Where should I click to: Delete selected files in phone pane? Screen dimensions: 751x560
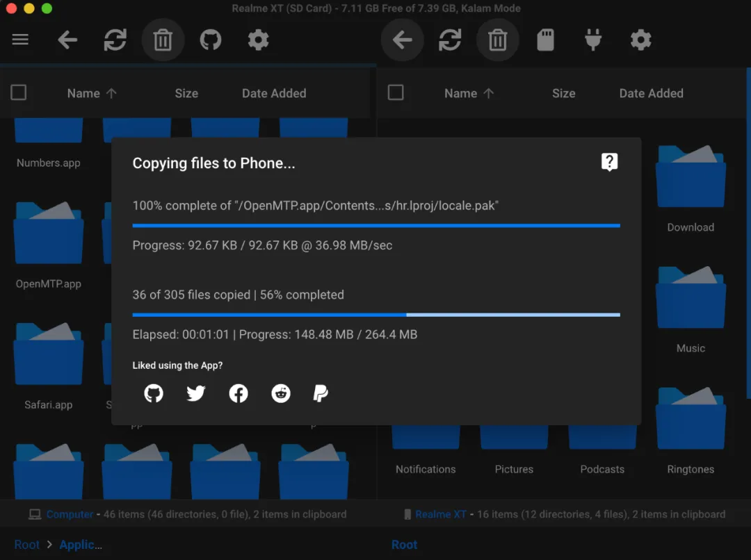pos(498,40)
